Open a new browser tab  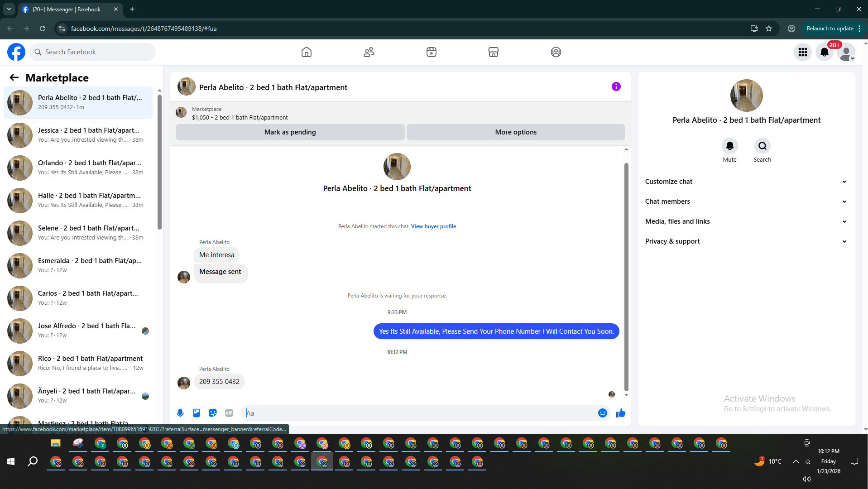click(x=132, y=9)
